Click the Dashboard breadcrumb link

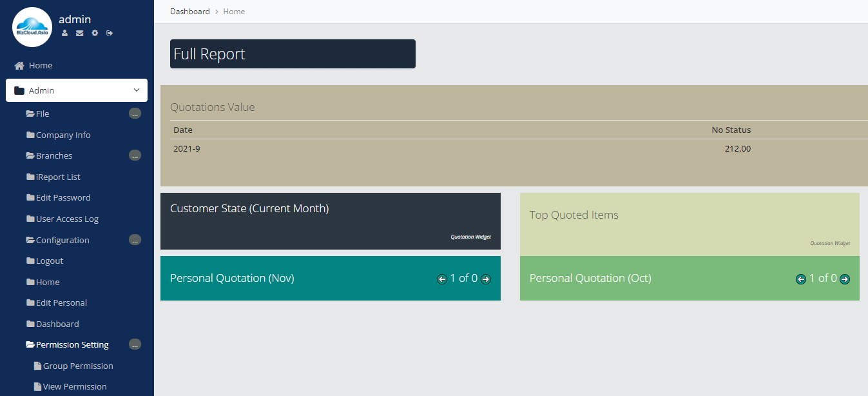190,12
